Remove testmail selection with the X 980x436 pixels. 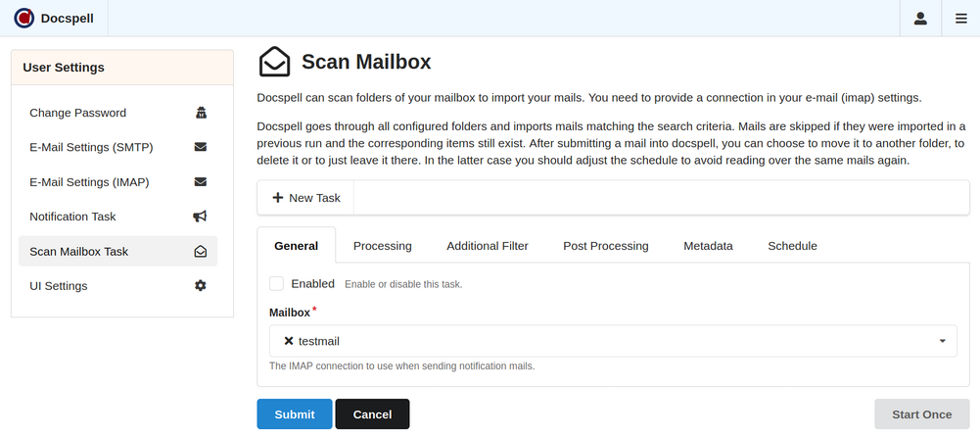click(288, 341)
